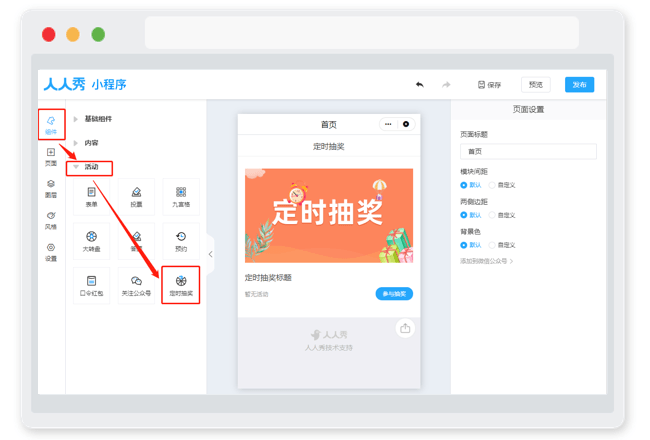
Task: Open the 页面 pages sidebar tab
Action: pos(51,157)
